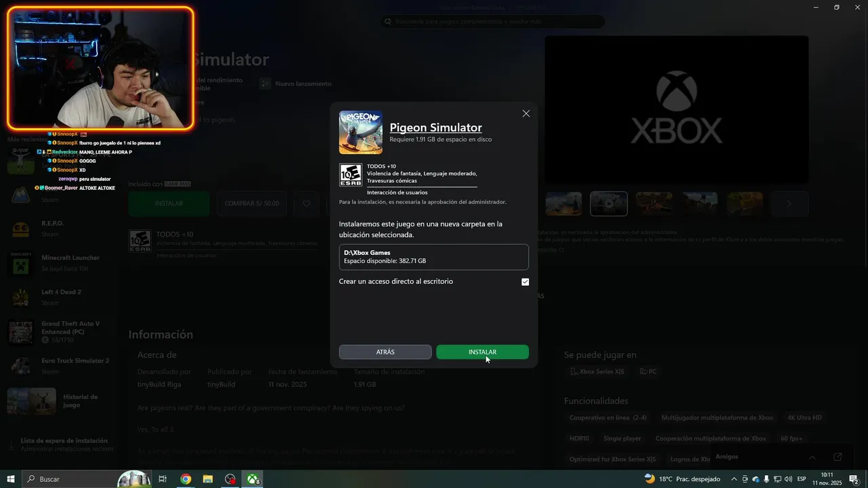Open File Explorer from the taskbar
The image size is (868, 488).
tap(208, 479)
